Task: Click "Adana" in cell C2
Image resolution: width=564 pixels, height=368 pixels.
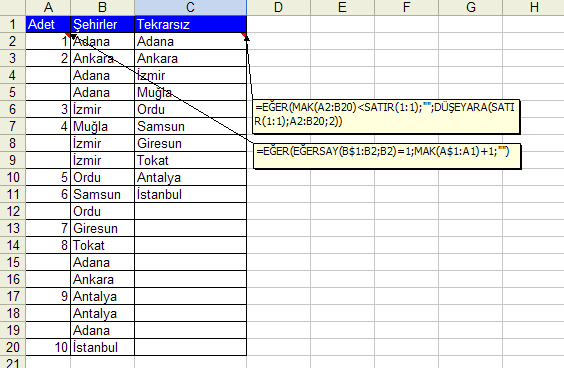Action: pyautogui.click(x=155, y=41)
